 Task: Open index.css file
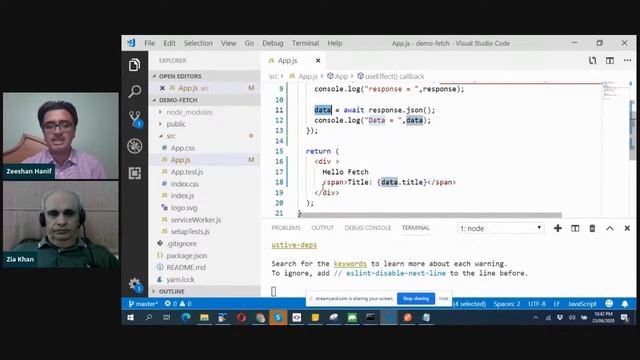[184, 184]
